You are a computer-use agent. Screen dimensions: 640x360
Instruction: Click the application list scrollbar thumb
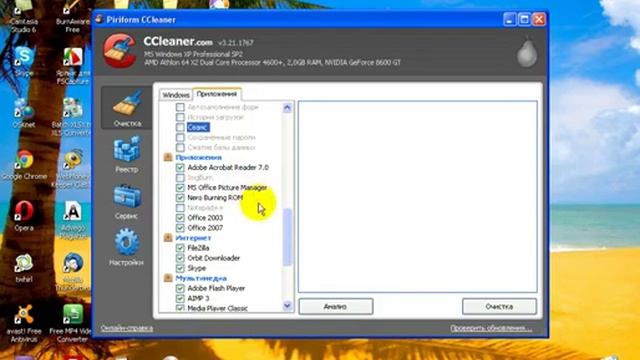(287, 237)
